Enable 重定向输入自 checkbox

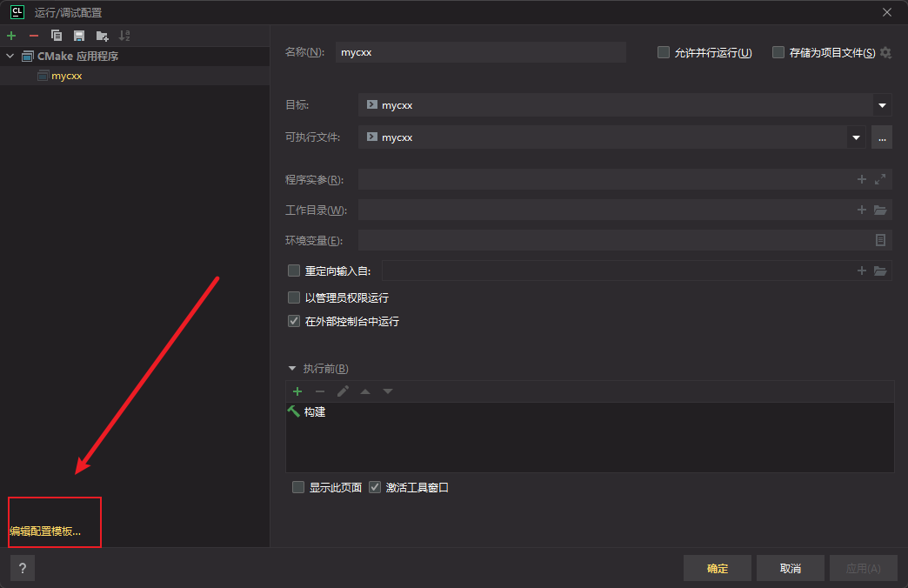click(x=294, y=271)
